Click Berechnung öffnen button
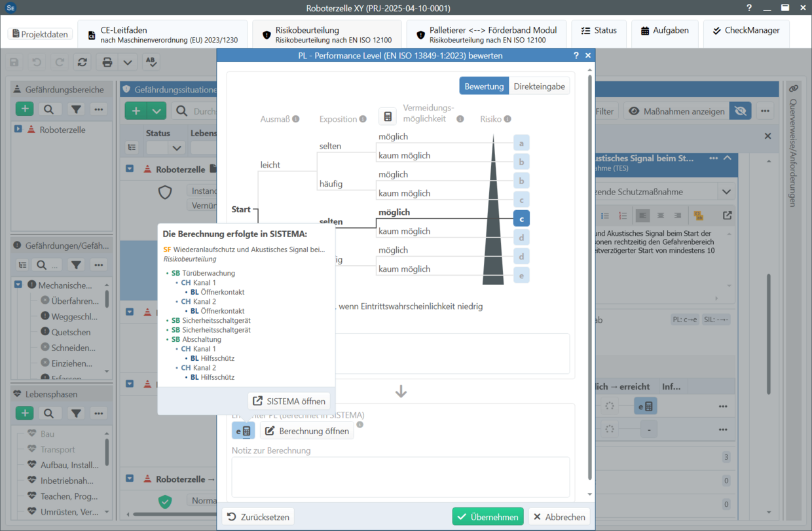This screenshot has height=531, width=812. pyautogui.click(x=307, y=431)
